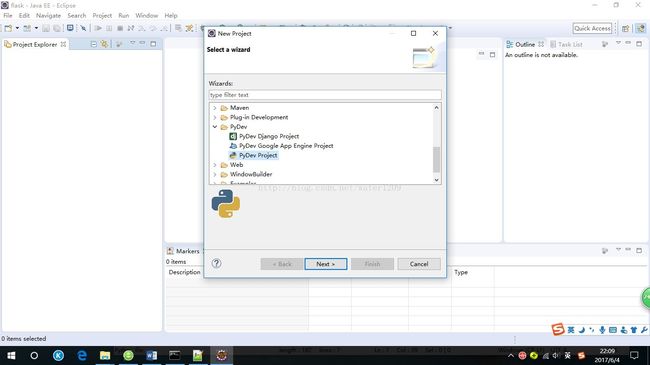650x365 pixels.
Task: Click the New toolbar icon in Eclipse
Action: [x=8, y=28]
